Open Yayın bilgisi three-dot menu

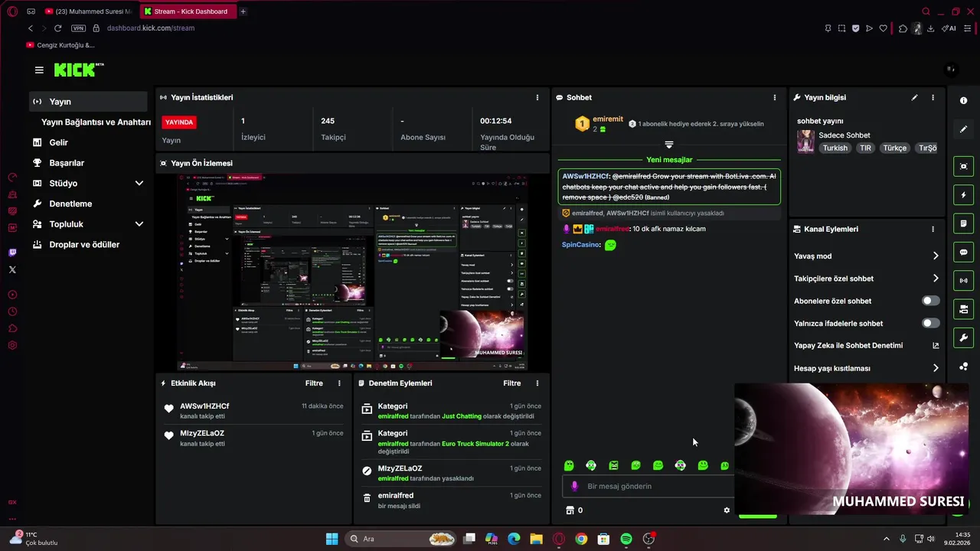point(933,98)
